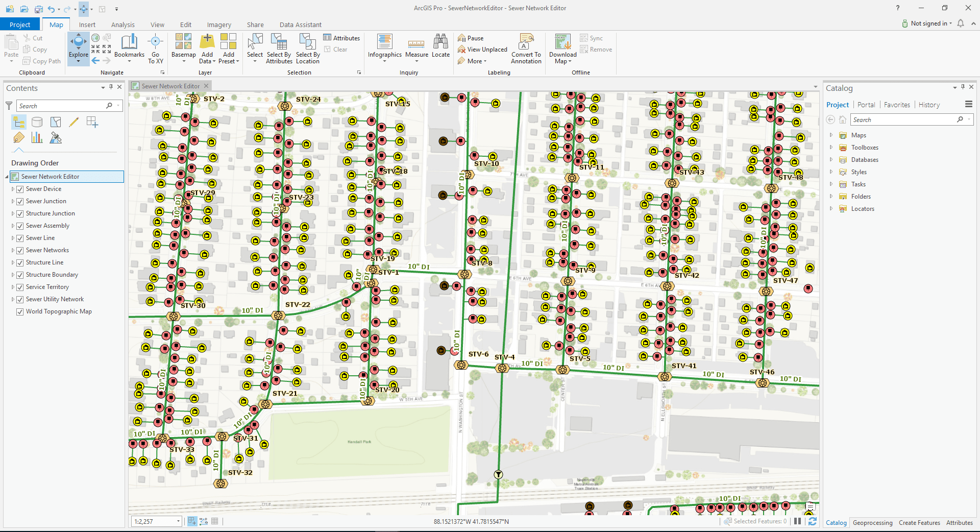Switch Contents to List By Snapping
Image resolution: width=980 pixels, height=532 pixels.
point(92,122)
